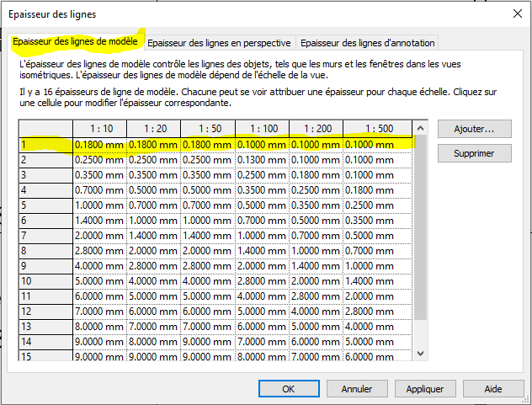Click the scroll up arrow of the table
This screenshot has height=405, width=532.
[421, 127]
